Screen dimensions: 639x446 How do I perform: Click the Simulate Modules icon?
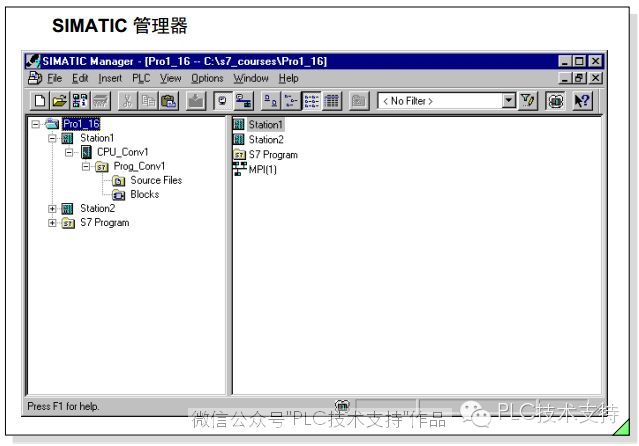(x=555, y=100)
